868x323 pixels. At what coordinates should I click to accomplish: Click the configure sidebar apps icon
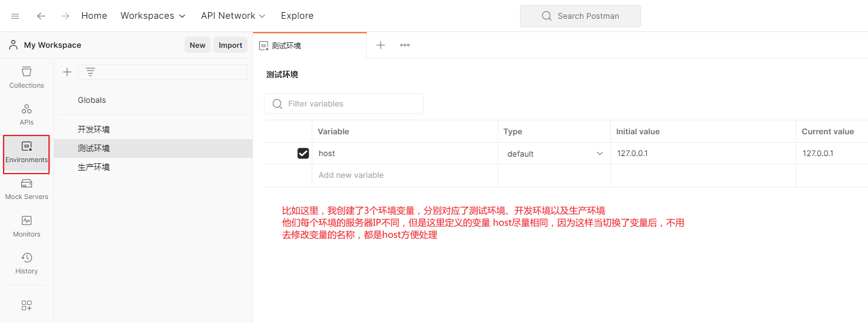click(x=27, y=305)
